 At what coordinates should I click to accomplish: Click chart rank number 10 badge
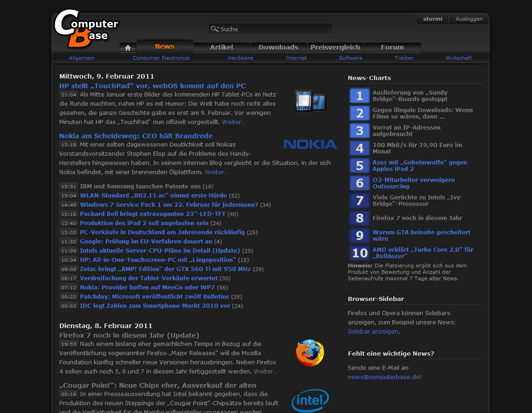(x=360, y=253)
